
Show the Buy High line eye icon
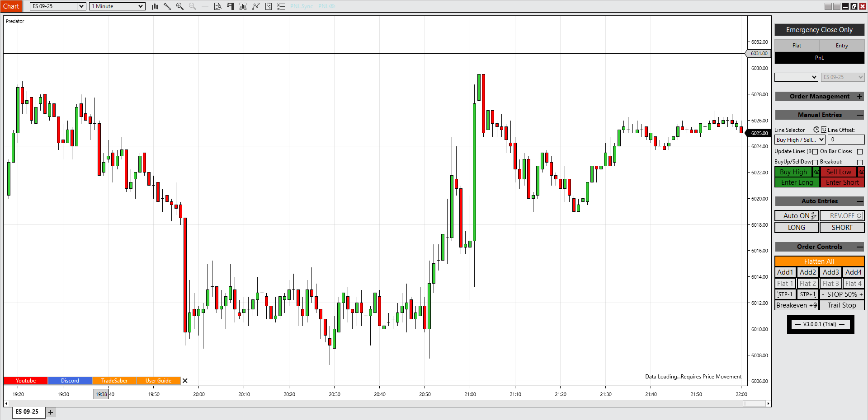coord(816,172)
